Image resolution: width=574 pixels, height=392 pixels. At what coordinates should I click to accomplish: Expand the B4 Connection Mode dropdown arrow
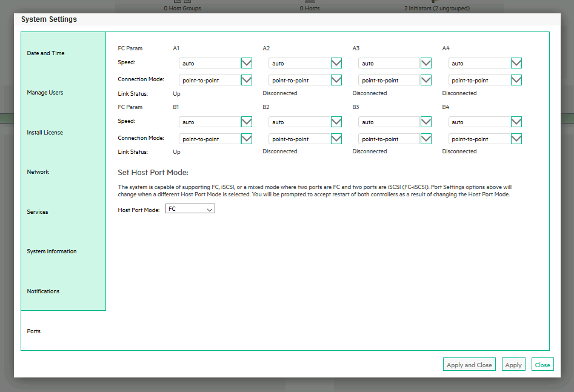click(516, 139)
